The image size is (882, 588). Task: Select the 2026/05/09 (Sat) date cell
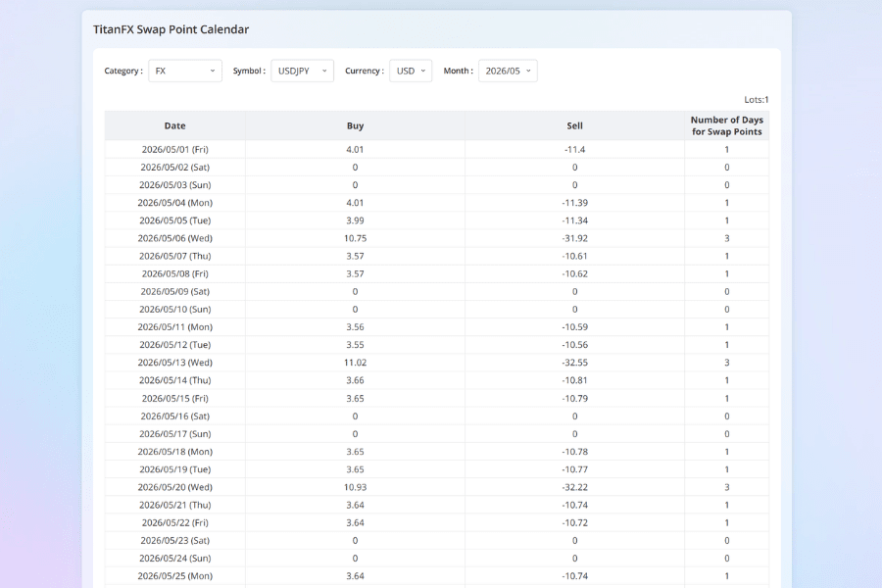pos(175,291)
